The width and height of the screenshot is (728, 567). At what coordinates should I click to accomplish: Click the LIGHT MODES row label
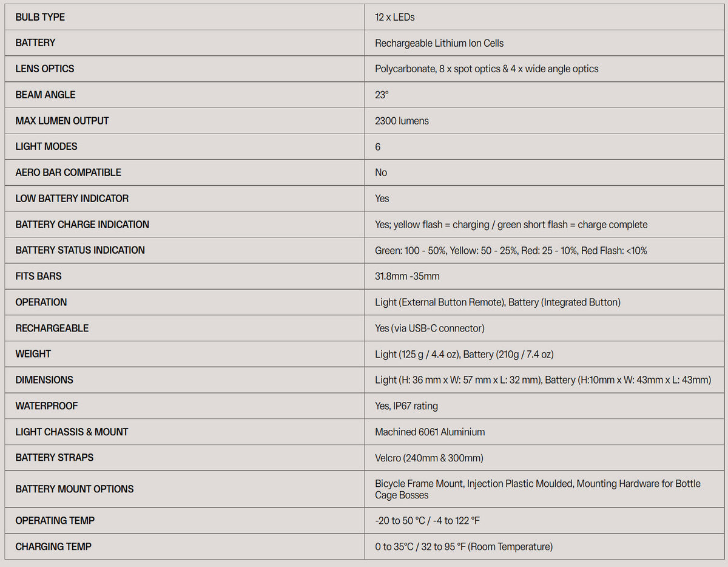[46, 146]
